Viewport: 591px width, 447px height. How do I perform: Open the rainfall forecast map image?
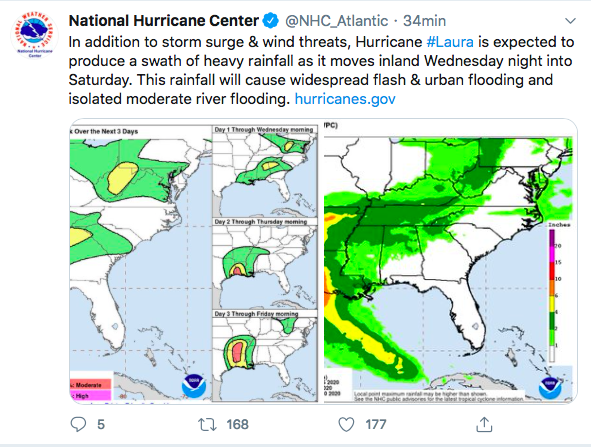(x=450, y=262)
